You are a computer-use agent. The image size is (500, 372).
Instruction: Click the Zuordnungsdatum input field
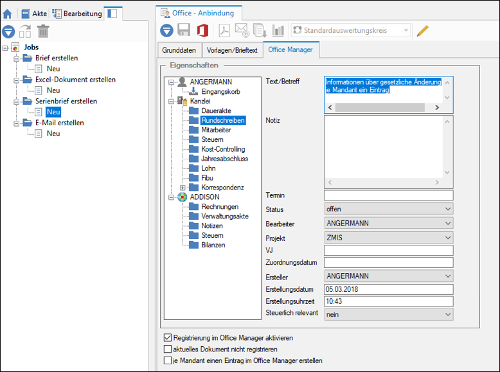tap(389, 262)
